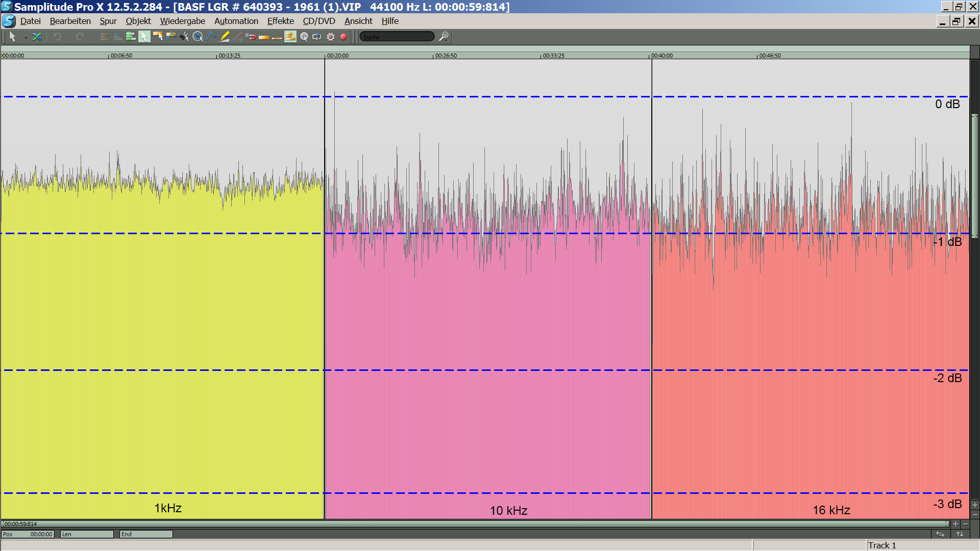The height and width of the screenshot is (551, 980).
Task: Select the crossfade editor icon
Action: [x=37, y=37]
